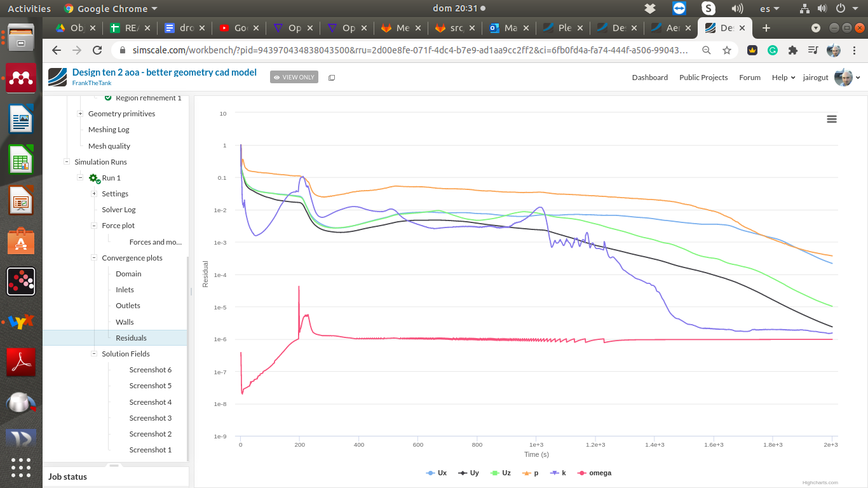Click the crown extension icon in the toolbar
Image resolution: width=868 pixels, height=488 pixels.
point(752,50)
